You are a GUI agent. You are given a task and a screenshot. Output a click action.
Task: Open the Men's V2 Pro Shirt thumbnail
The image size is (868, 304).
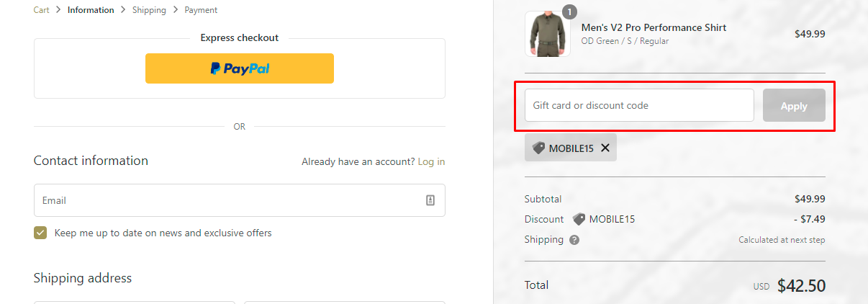pos(548,34)
